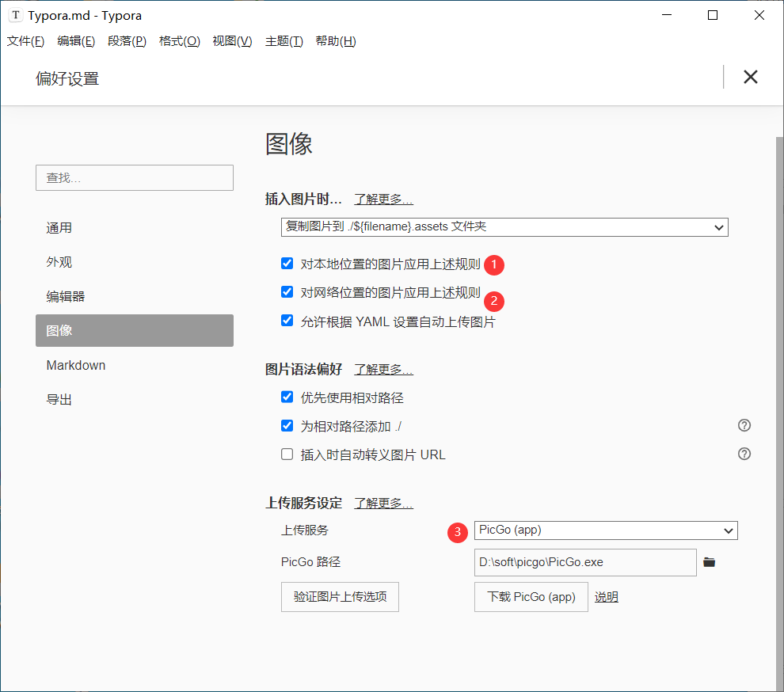Select 外观 settings category
Viewport: 784px width, 692px height.
[135, 262]
